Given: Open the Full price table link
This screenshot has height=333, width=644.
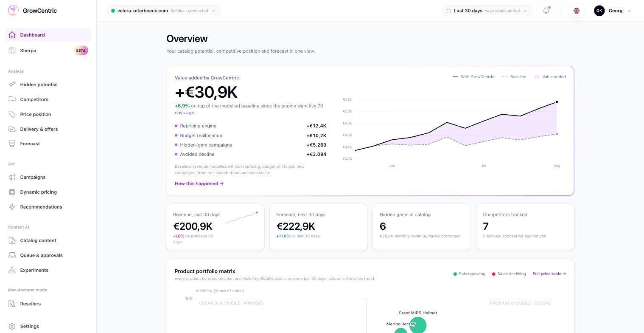Looking at the screenshot, I should click(x=549, y=274).
